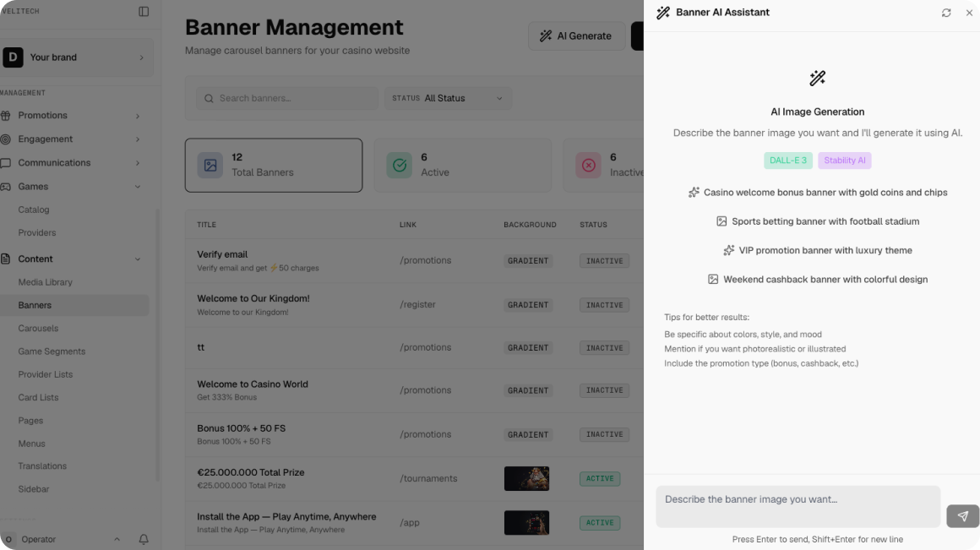This screenshot has height=550, width=980.
Task: Open Card Lists
Action: 38,397
